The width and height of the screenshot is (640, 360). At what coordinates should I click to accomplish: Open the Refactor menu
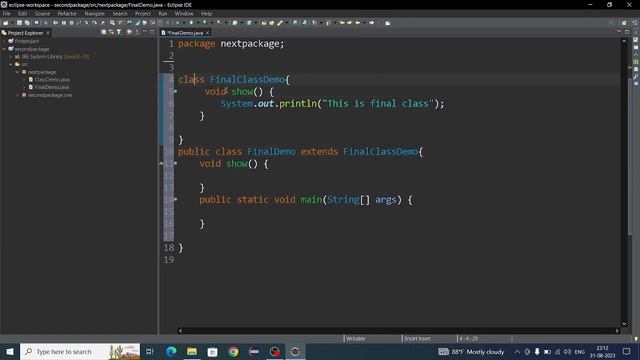pos(67,13)
